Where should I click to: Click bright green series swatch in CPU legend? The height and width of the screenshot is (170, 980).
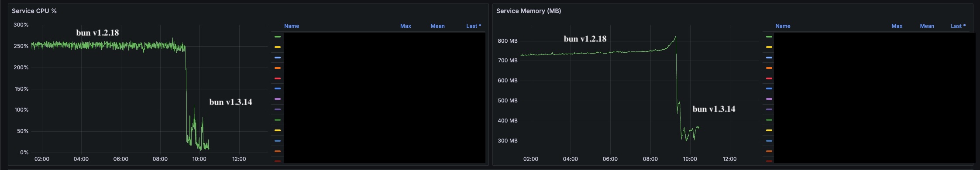[278, 37]
